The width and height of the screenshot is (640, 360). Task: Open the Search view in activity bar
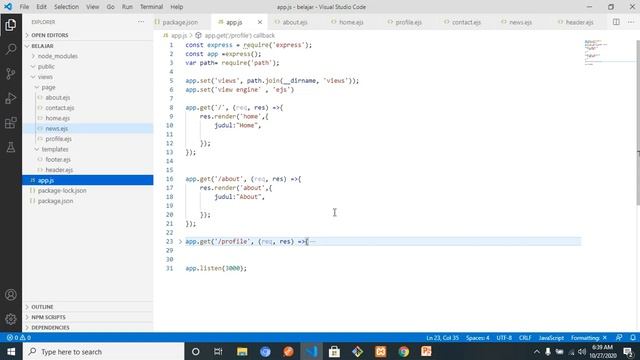pyautogui.click(x=11, y=49)
